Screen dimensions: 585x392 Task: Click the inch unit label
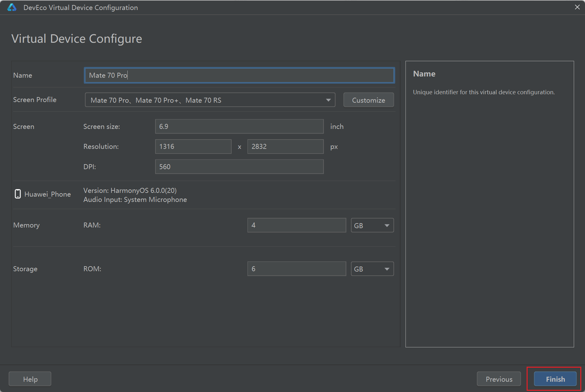click(337, 126)
